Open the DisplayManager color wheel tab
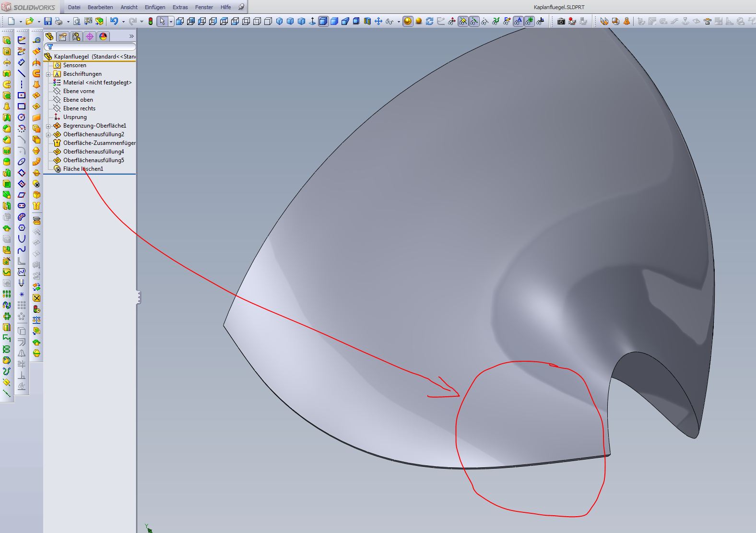This screenshot has height=533, width=756. pos(103,36)
